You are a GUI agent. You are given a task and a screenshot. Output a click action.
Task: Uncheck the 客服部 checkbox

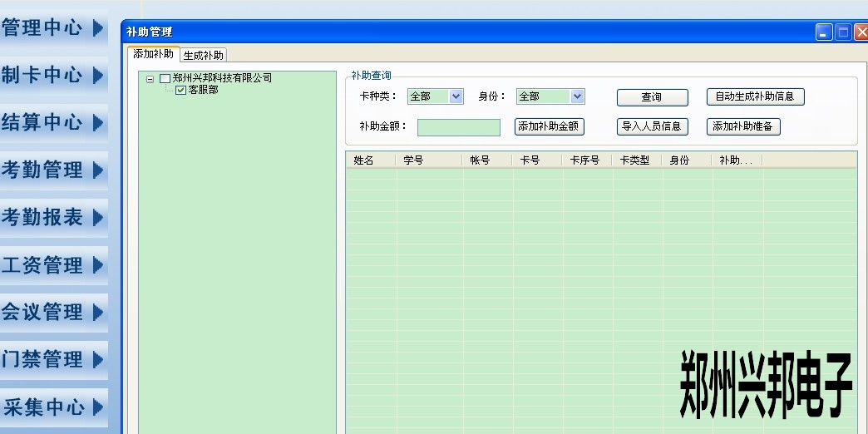[180, 90]
